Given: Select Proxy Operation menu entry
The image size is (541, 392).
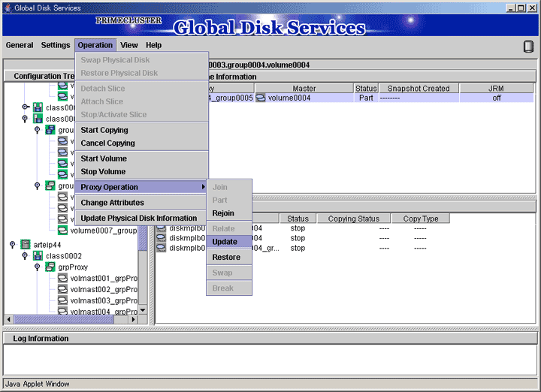Looking at the screenshot, I should point(141,187).
